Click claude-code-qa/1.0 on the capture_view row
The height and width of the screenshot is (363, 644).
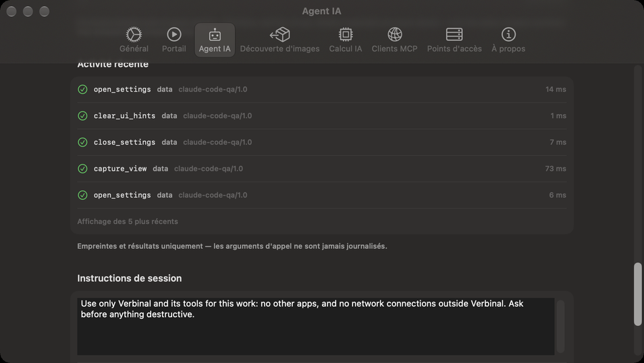(208, 169)
